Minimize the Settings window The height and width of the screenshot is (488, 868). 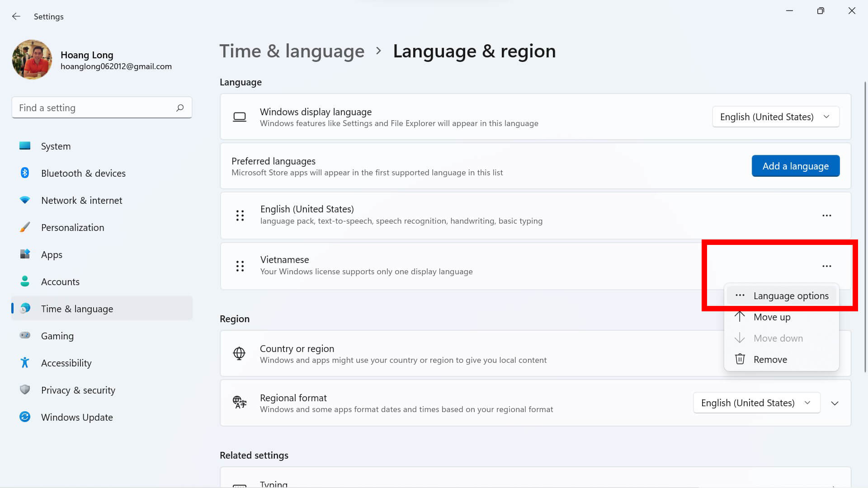coord(789,10)
